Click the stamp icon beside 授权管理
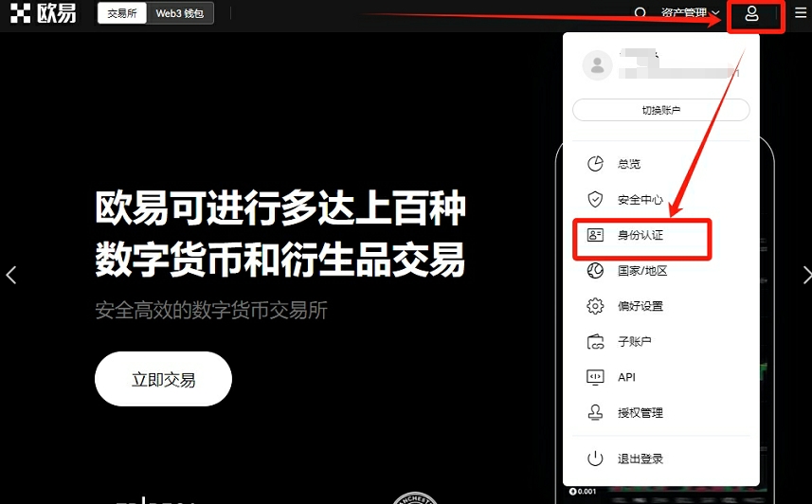This screenshot has height=504, width=812. (x=595, y=413)
